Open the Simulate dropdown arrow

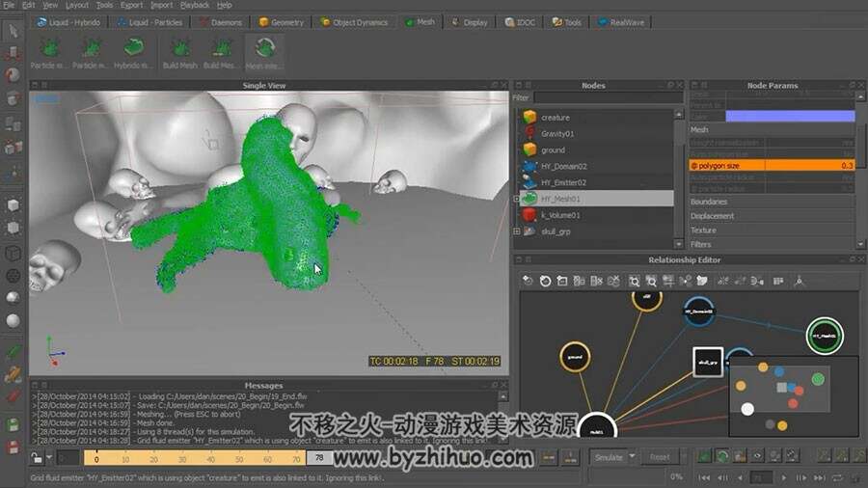pos(633,456)
